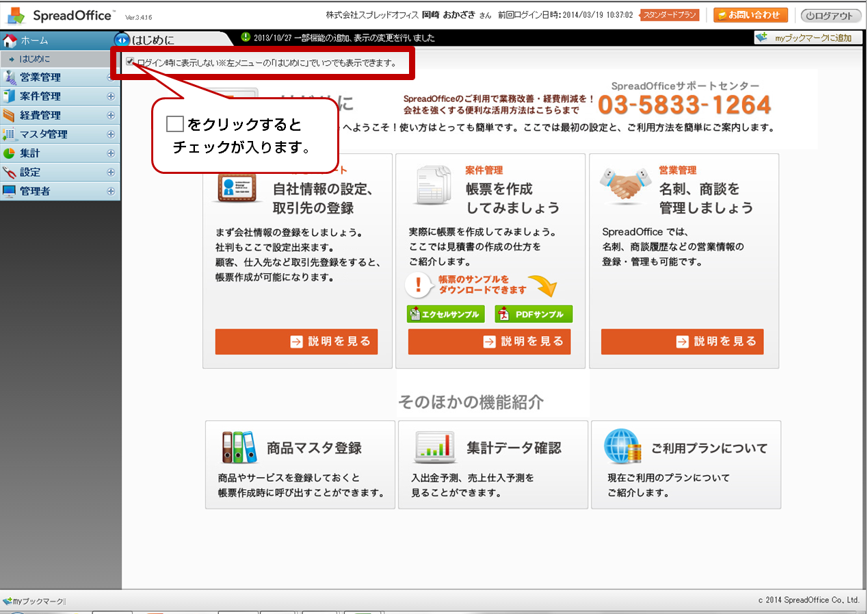Click the ログアウト button
The height and width of the screenshot is (614, 868).
(832, 16)
